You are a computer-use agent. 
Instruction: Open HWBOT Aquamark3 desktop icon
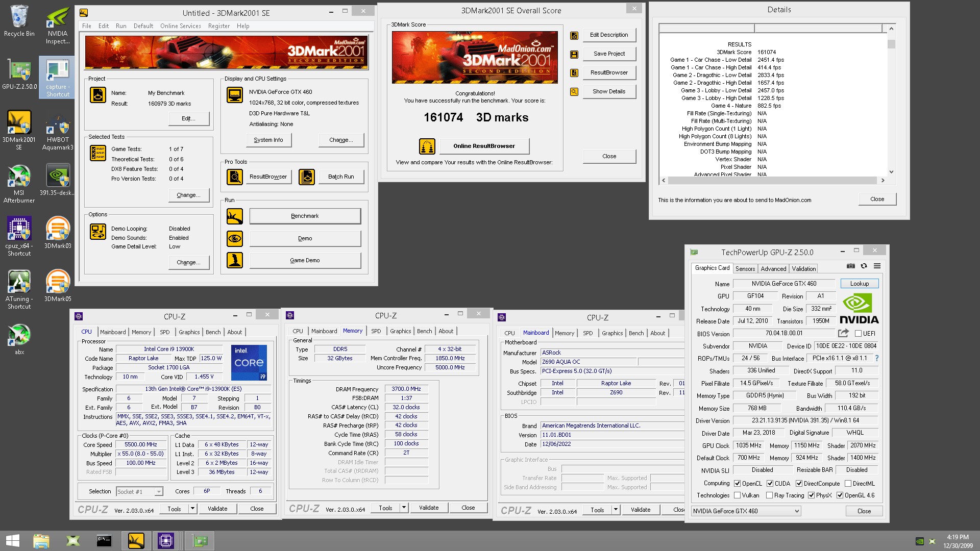coord(58,130)
